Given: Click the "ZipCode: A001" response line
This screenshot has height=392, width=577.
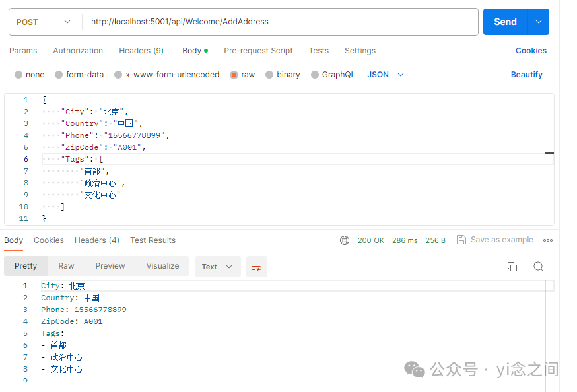Looking at the screenshot, I should [72, 322].
